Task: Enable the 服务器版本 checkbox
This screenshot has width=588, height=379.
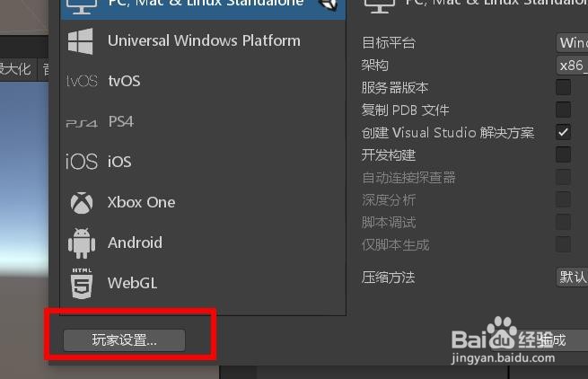Action: coord(563,87)
